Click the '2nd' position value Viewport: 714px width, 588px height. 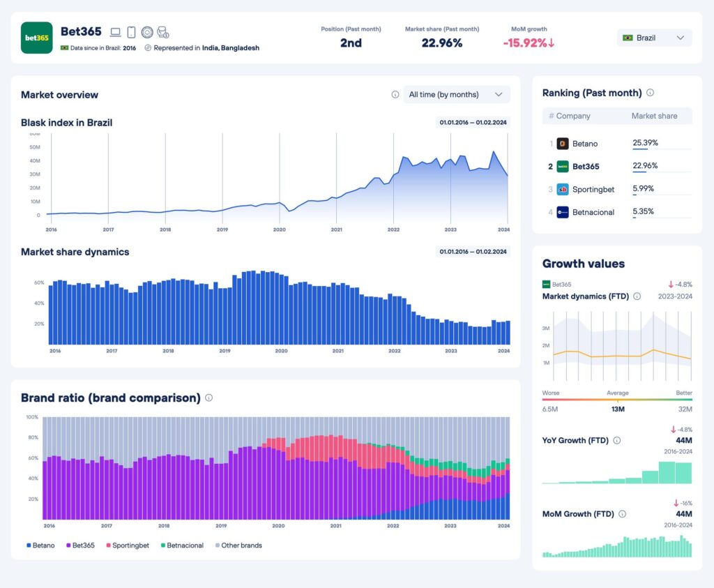pyautogui.click(x=351, y=43)
